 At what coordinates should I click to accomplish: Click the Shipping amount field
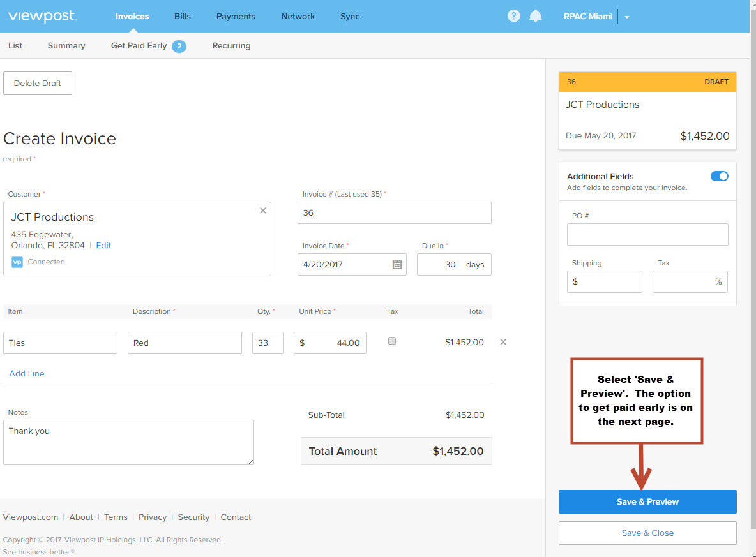point(605,282)
